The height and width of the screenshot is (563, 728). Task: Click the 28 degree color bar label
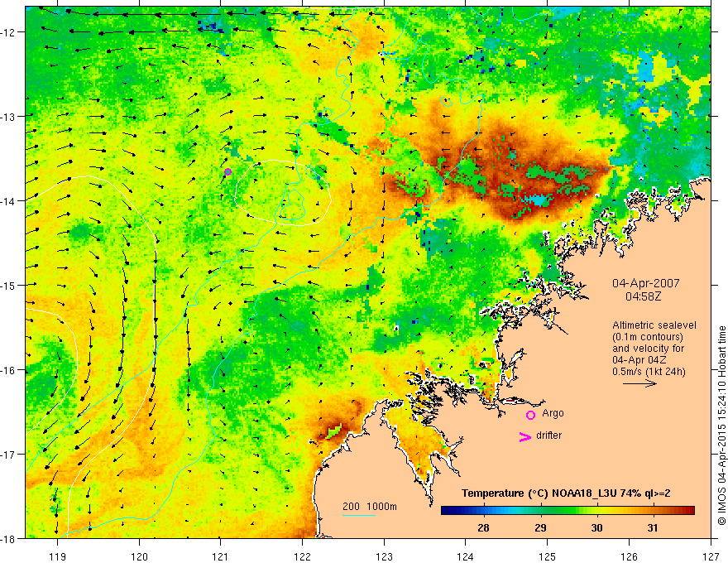point(483,527)
